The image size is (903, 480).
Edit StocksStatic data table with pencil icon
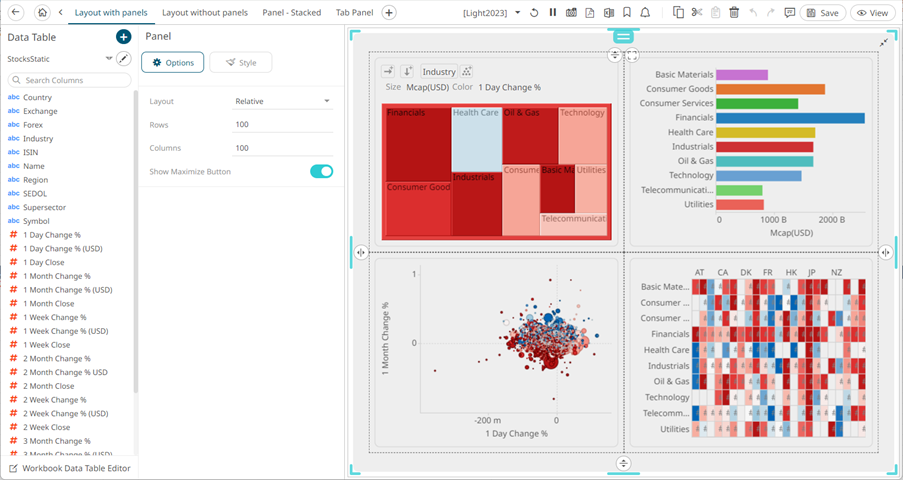pyautogui.click(x=124, y=59)
